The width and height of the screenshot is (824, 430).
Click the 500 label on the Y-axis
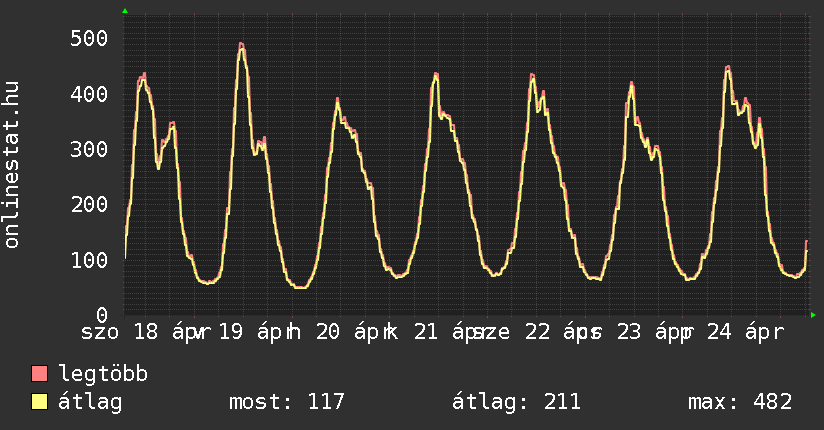tap(90, 39)
